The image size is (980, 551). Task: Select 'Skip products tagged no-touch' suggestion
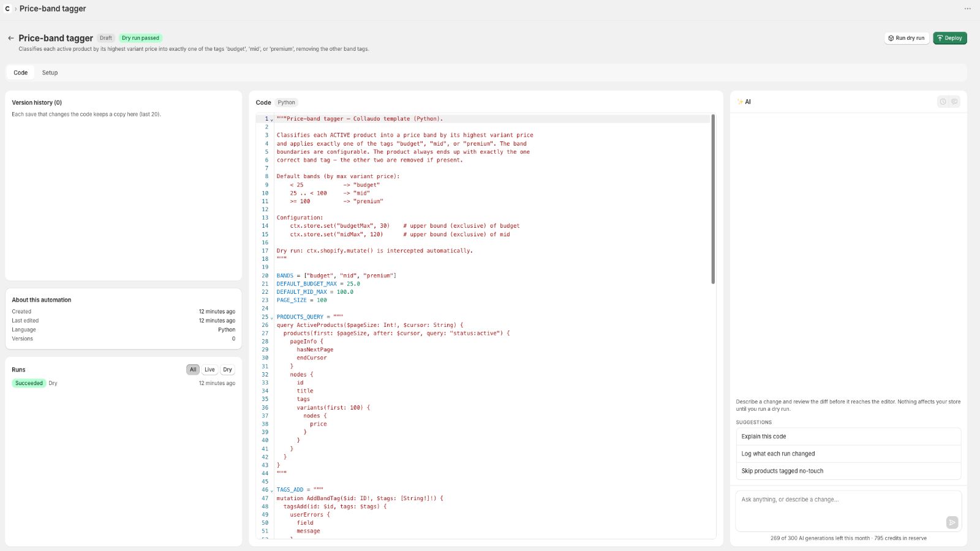point(848,471)
